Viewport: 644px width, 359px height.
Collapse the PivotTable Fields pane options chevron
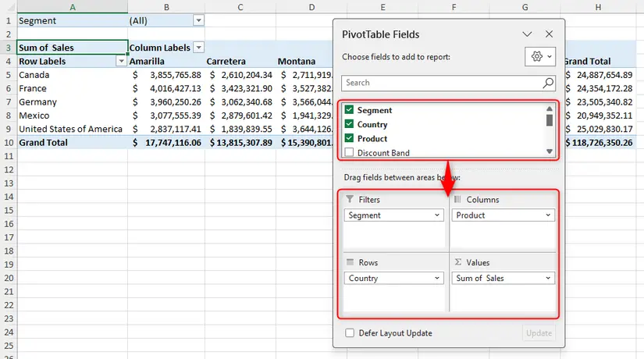tap(527, 34)
